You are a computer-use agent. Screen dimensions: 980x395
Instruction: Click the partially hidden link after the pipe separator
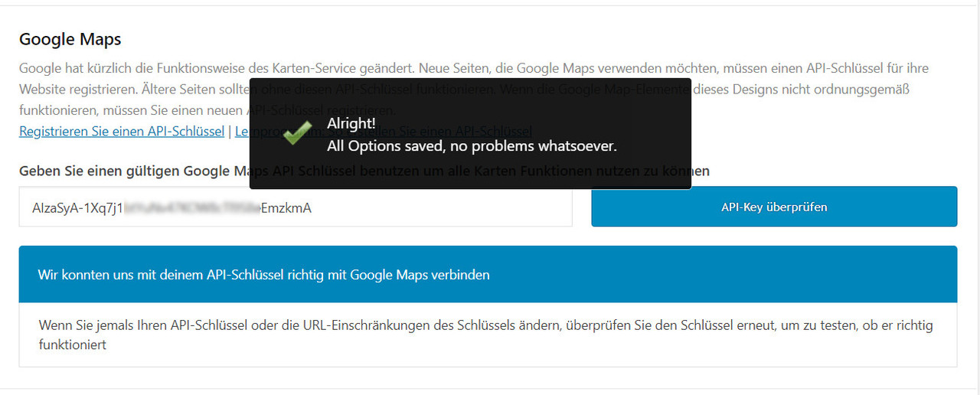tap(243, 131)
